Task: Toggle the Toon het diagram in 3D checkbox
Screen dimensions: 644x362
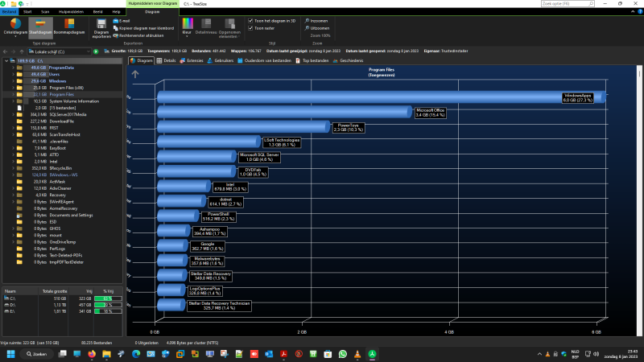Action: tap(250, 20)
